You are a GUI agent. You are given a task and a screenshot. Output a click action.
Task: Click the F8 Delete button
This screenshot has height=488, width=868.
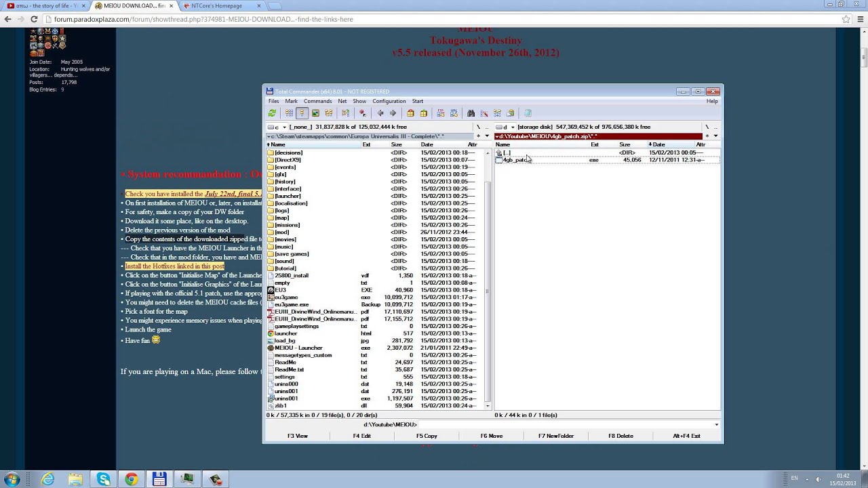(620, 436)
